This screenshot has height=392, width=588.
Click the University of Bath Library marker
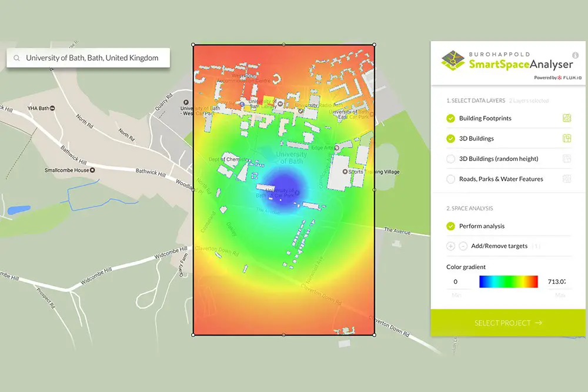280,104
